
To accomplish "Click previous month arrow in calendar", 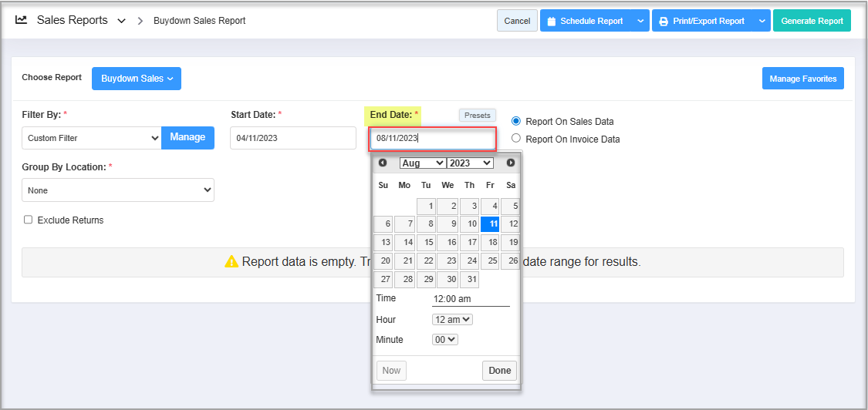I will click(382, 163).
